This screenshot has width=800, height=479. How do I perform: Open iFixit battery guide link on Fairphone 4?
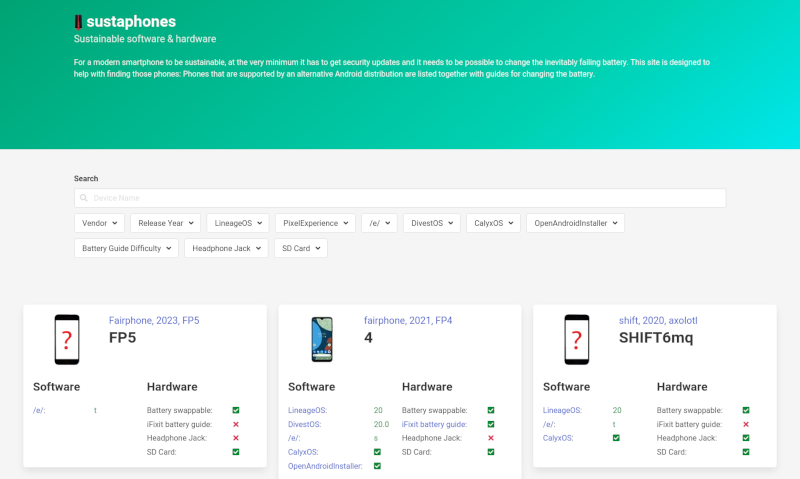pos(434,424)
